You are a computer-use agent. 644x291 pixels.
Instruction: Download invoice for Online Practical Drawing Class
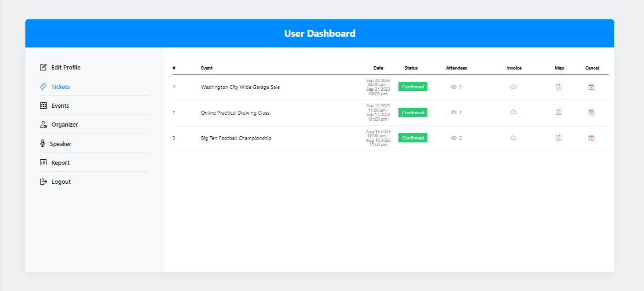[x=513, y=112]
